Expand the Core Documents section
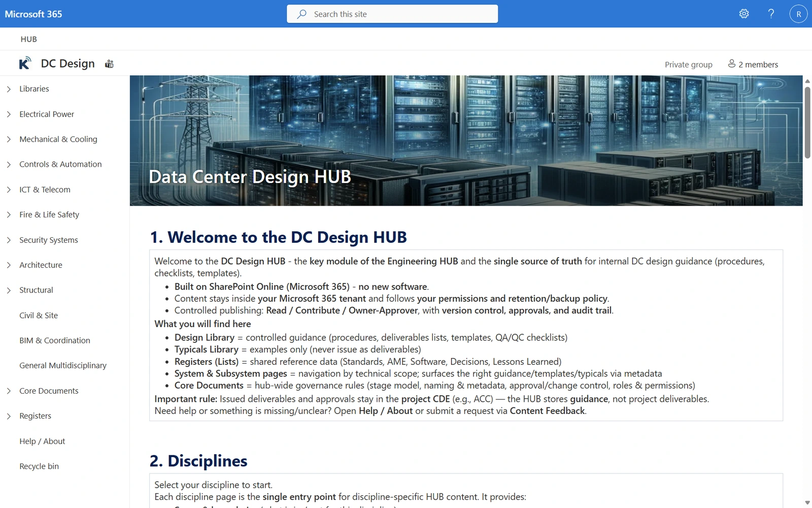Image resolution: width=812 pixels, height=508 pixels. (8, 391)
